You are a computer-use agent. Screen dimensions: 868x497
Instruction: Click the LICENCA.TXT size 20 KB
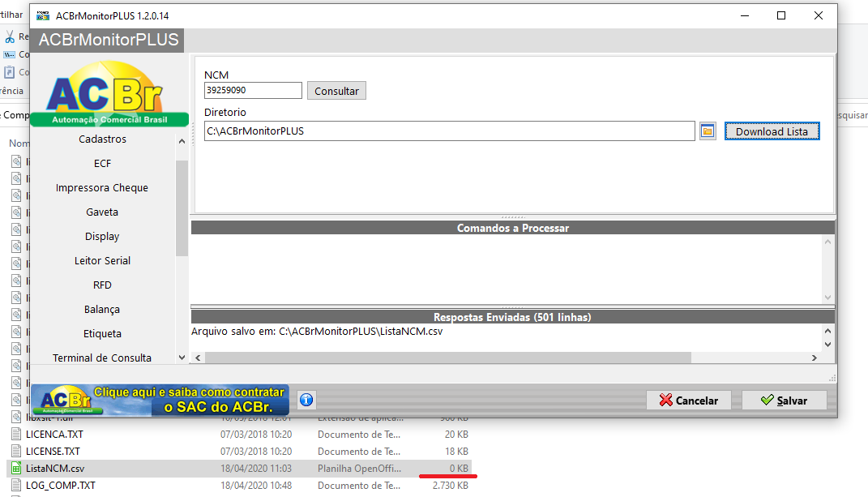coord(457,434)
